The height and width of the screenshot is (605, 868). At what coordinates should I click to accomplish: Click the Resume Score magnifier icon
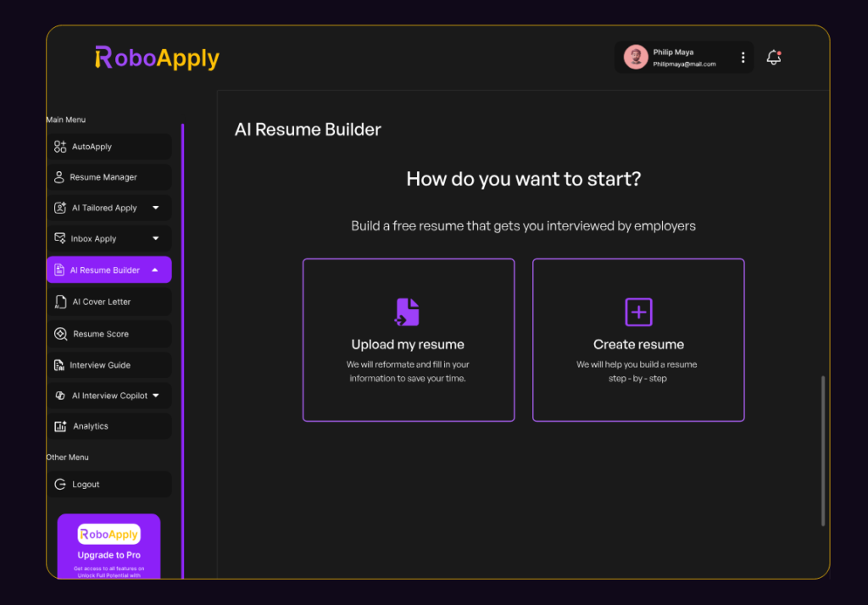pos(60,334)
